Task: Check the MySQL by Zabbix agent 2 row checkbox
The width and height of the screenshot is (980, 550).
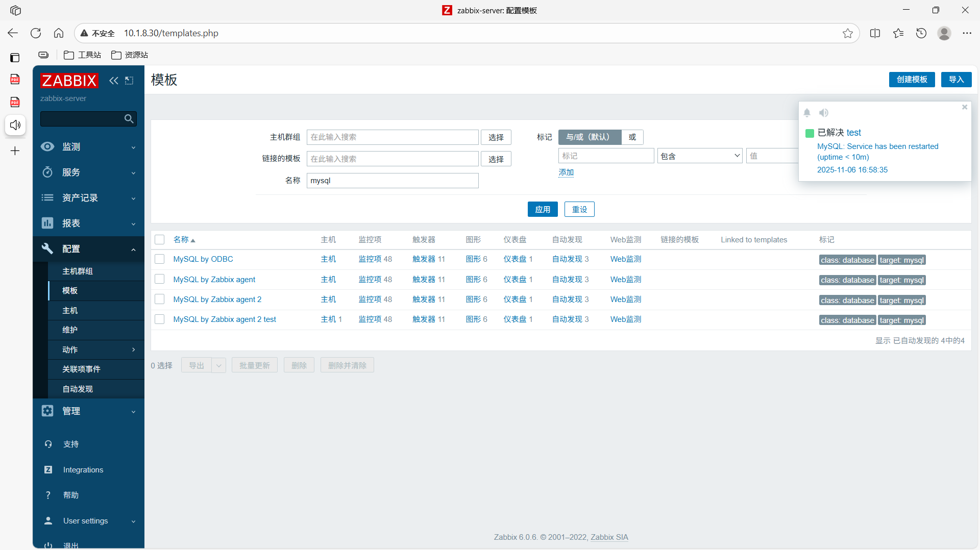Action: (x=160, y=299)
